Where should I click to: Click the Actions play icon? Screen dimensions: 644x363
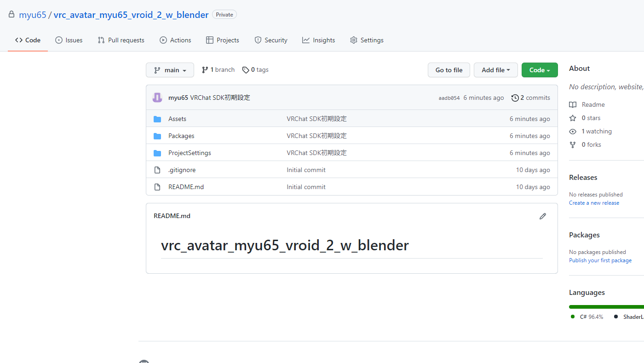[163, 40]
